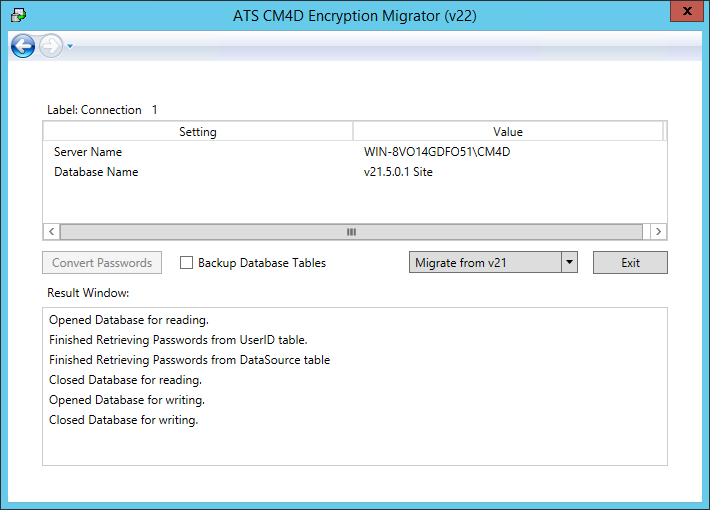Screen dimensions: 710x510
Task: Click the Setting column header
Action: 197,132
